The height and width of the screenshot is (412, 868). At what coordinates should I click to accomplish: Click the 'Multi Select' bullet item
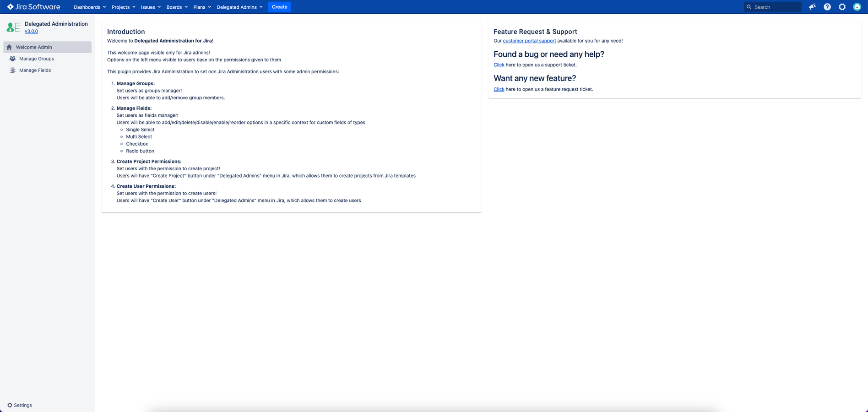(x=139, y=137)
